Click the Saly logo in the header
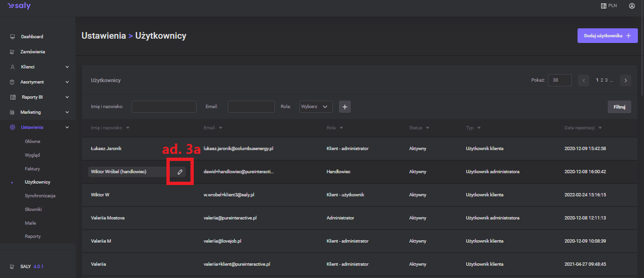Screen dimensions: 644x278 (x=19, y=6)
